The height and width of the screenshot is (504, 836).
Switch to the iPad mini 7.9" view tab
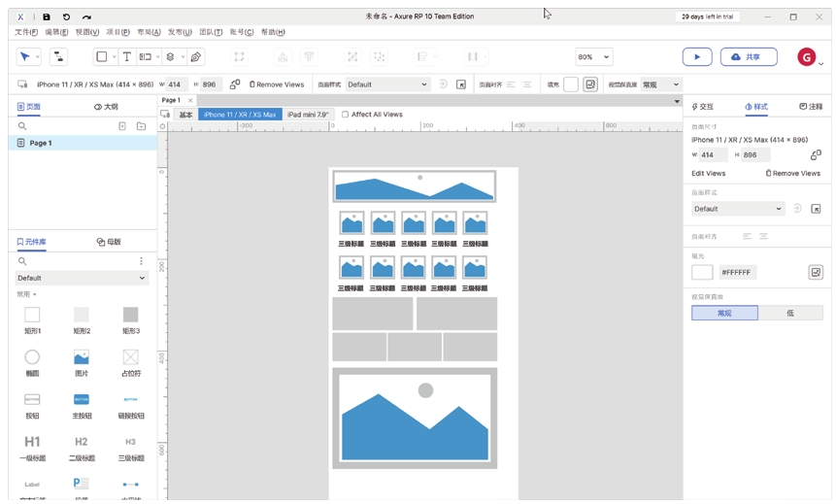[307, 115]
